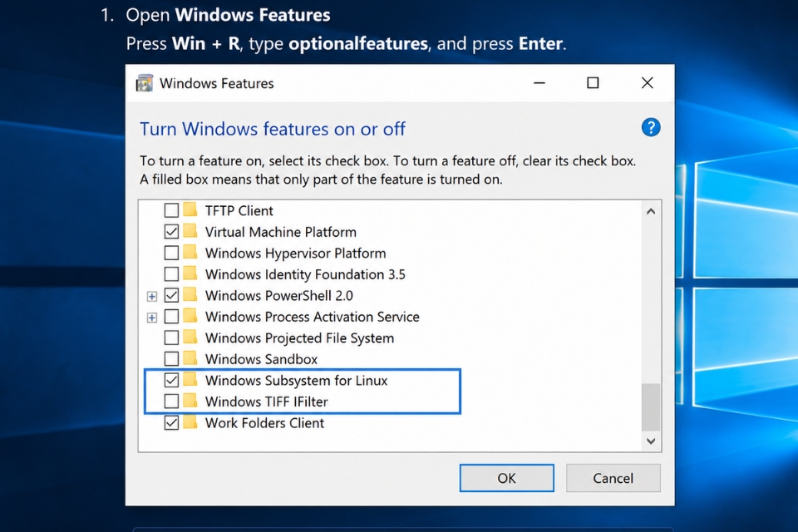Click the help question mark icon
This screenshot has width=798, height=532.
(x=651, y=127)
